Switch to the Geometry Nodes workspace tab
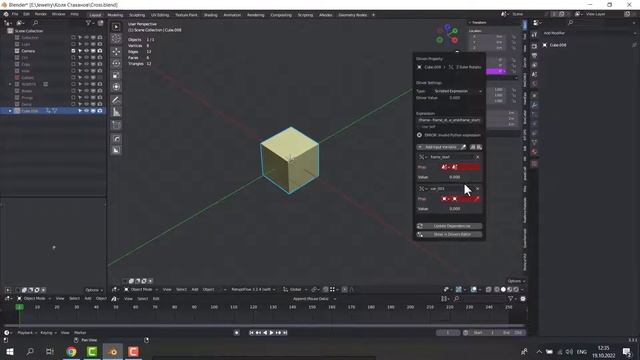640x360 pixels. (352, 15)
